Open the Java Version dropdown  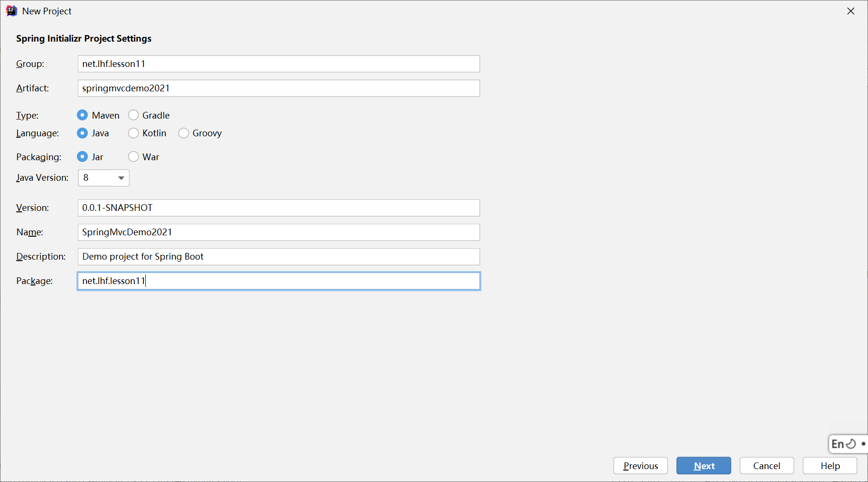coord(104,178)
